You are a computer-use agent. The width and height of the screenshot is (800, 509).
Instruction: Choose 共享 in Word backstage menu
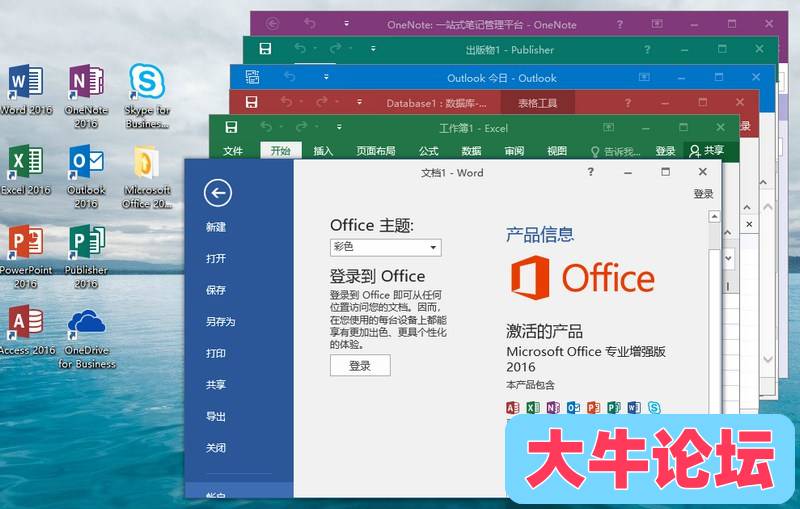pyautogui.click(x=216, y=385)
